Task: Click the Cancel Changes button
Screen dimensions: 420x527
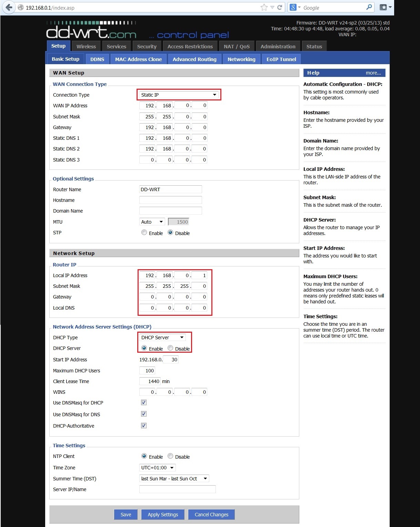Action: point(211,515)
